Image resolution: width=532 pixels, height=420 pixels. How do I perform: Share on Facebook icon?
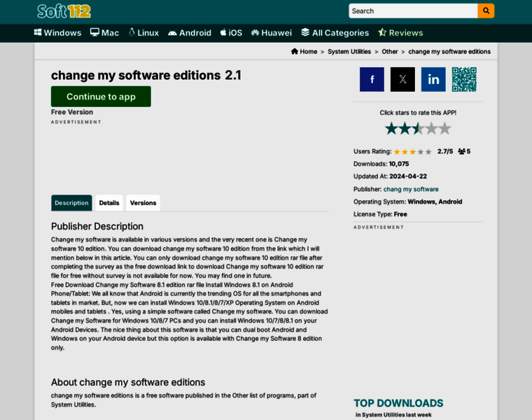click(x=372, y=79)
